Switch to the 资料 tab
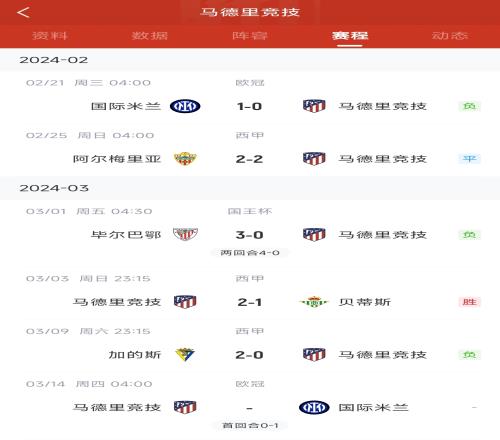The width and height of the screenshot is (500, 440). click(50, 36)
